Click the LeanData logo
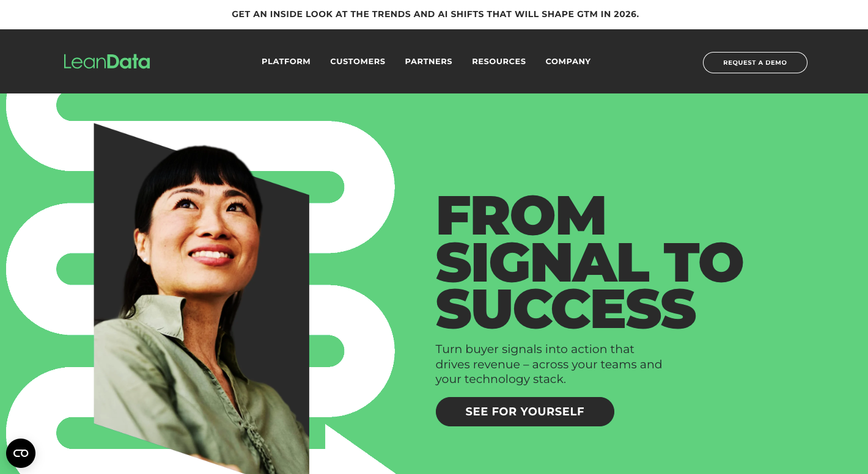Image resolution: width=868 pixels, height=474 pixels. (107, 62)
